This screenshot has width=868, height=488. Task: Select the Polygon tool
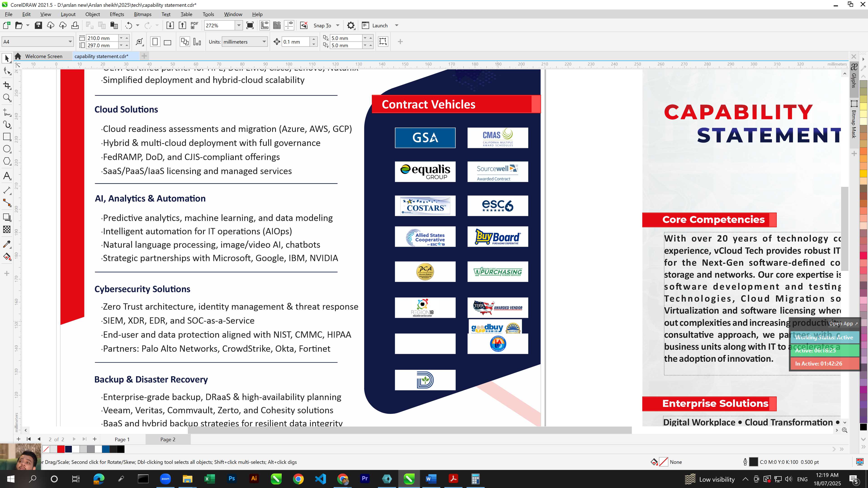click(7, 161)
